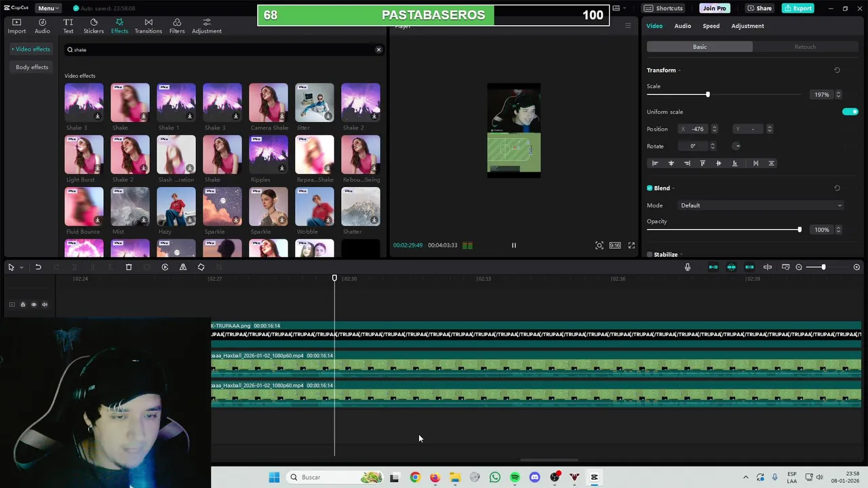Toggle preview axis on timeline
This screenshot has width=868, height=488.
pyautogui.click(x=768, y=267)
